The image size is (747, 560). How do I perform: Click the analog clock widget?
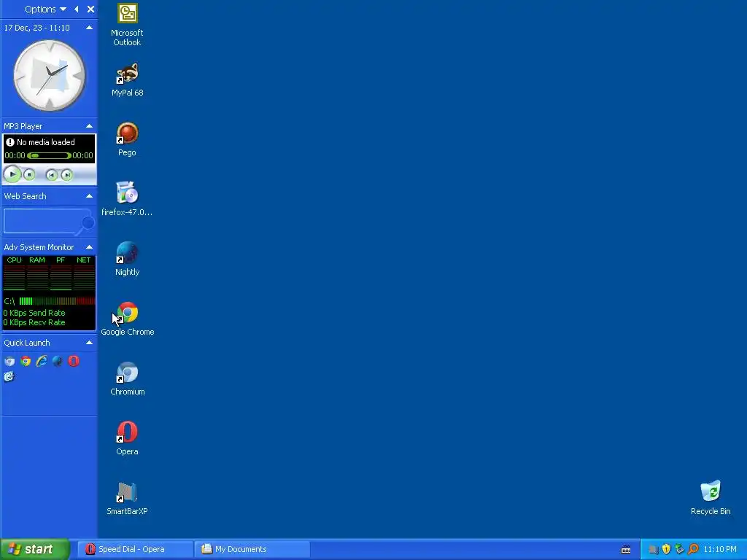[x=49, y=76]
